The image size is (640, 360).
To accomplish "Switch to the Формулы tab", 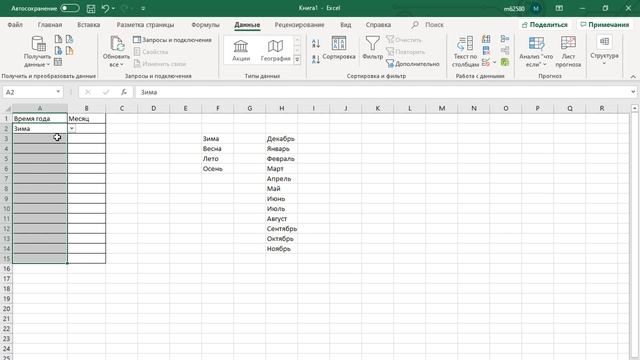I will (205, 24).
